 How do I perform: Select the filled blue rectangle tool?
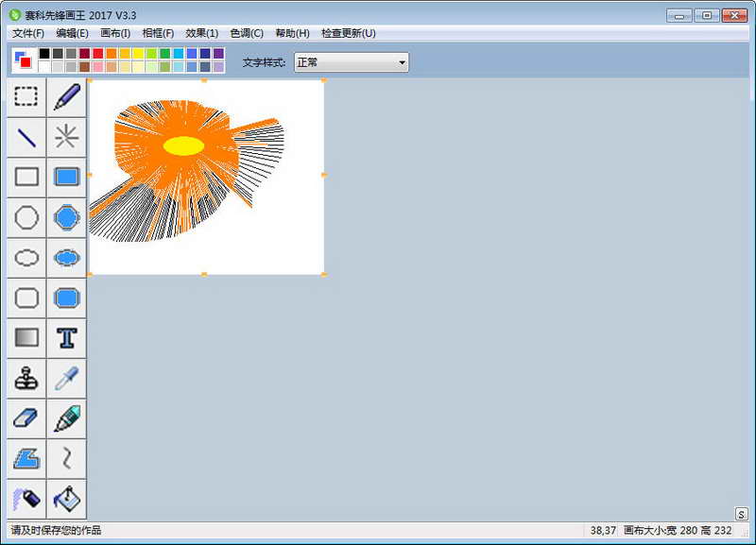[66, 177]
